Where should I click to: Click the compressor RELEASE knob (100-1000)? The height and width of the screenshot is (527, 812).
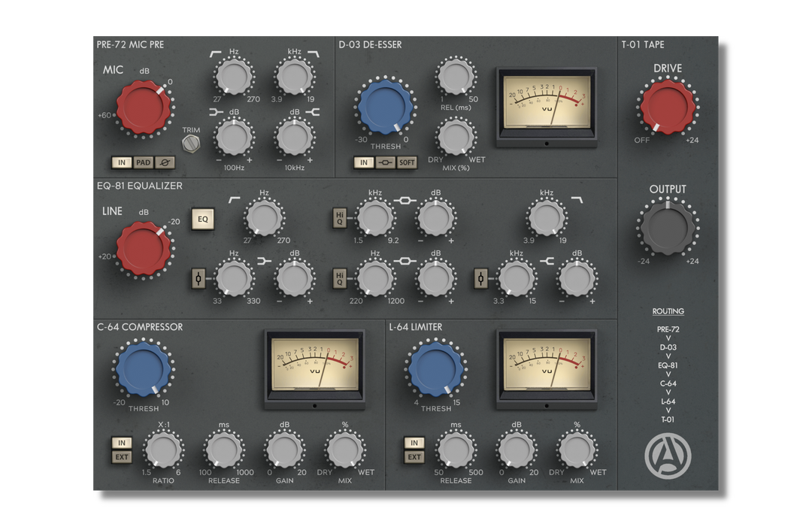click(224, 450)
